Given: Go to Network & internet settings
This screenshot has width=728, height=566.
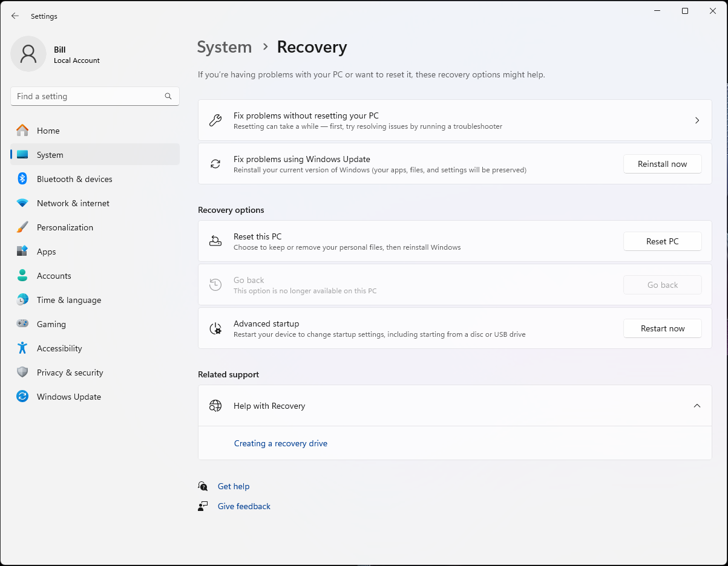Looking at the screenshot, I should [x=95, y=203].
